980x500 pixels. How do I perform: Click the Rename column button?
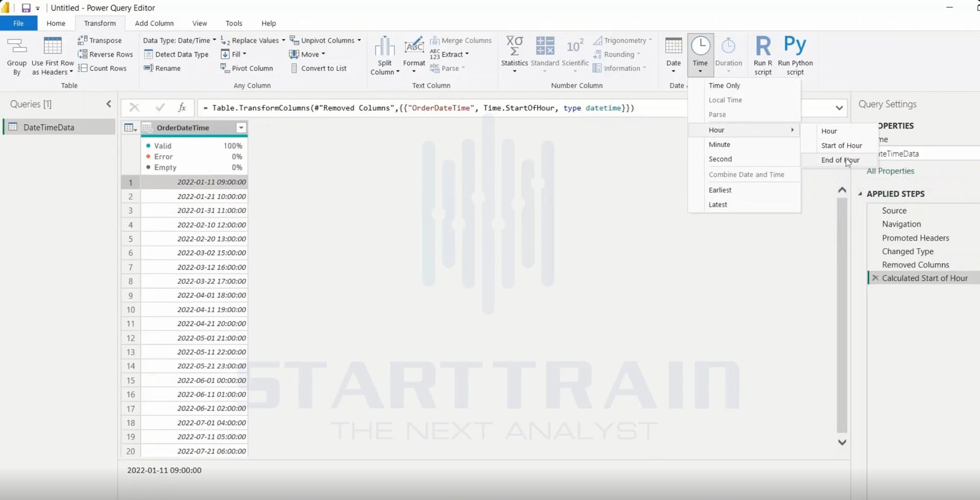coord(162,68)
